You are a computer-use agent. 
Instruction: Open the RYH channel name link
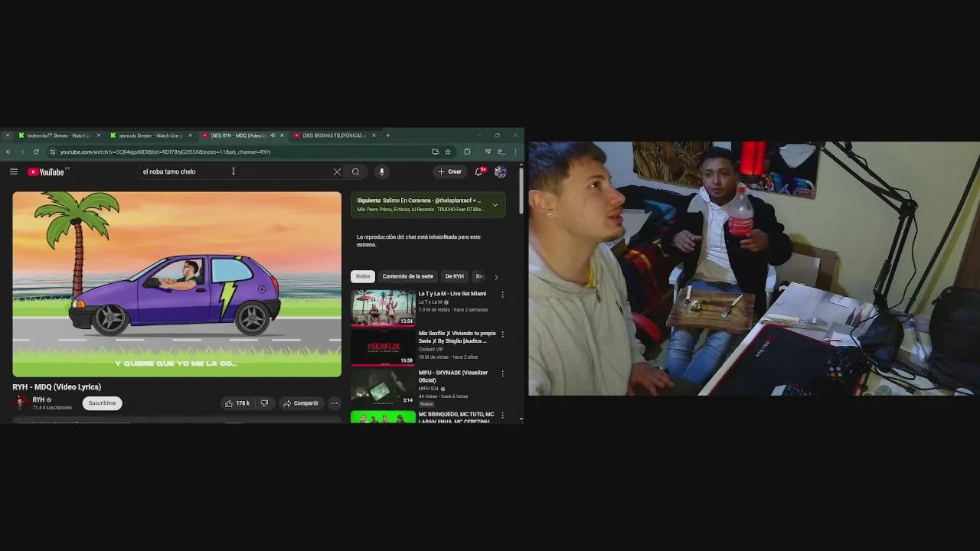click(38, 399)
